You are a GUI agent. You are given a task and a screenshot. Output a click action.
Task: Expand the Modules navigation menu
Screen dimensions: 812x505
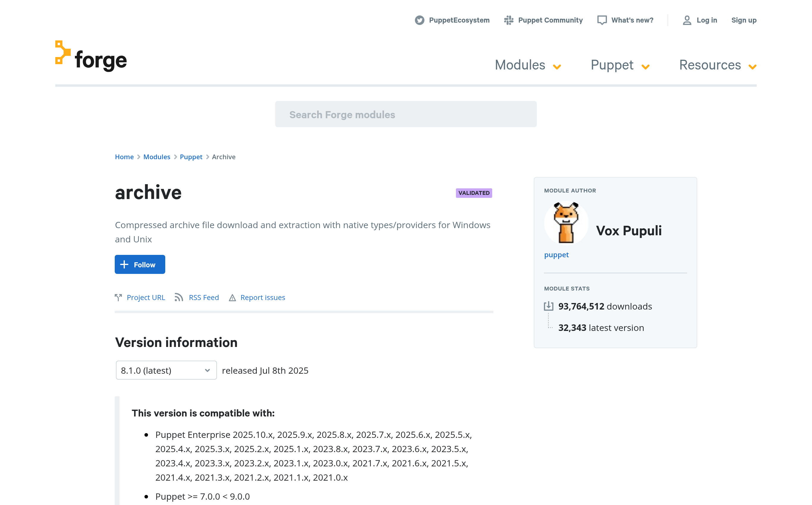pos(528,65)
